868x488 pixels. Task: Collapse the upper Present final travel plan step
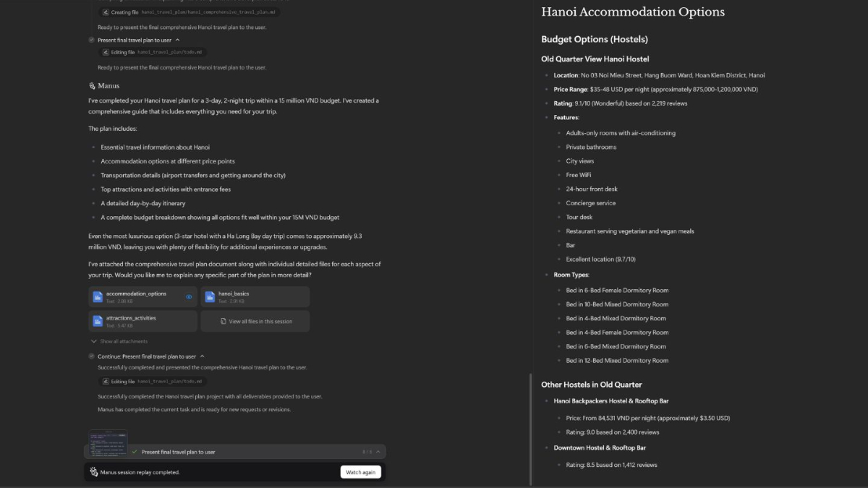[x=178, y=40]
